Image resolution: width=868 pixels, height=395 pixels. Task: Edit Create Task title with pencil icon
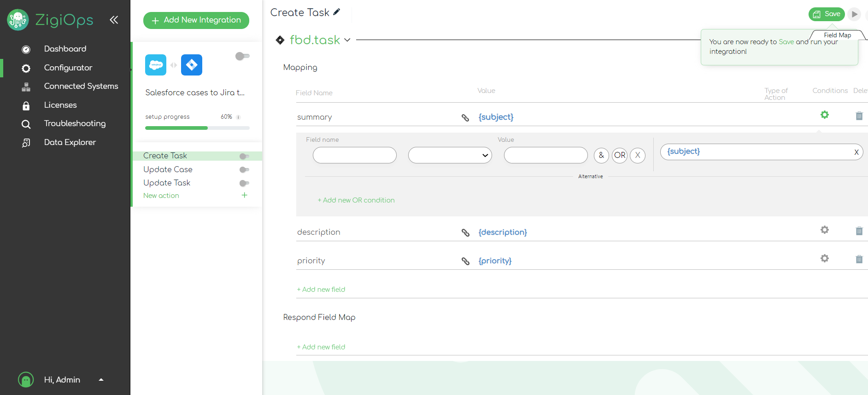337,12
